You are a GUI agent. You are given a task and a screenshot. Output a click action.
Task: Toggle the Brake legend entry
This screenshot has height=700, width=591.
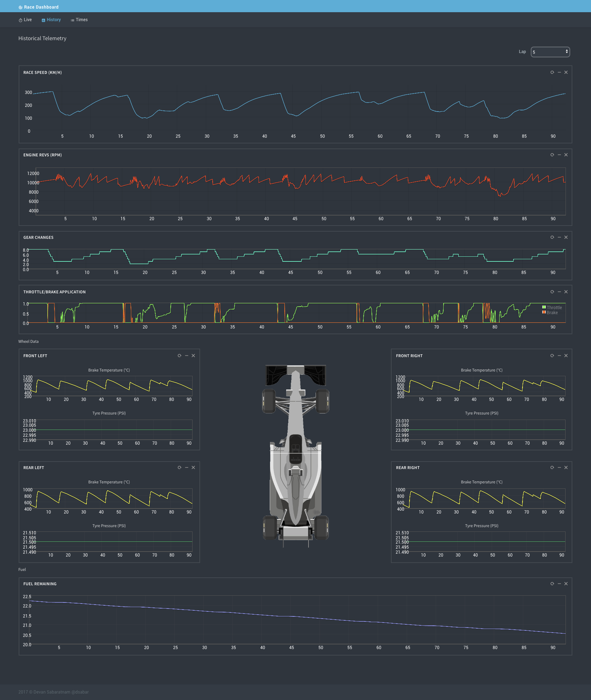[550, 313]
